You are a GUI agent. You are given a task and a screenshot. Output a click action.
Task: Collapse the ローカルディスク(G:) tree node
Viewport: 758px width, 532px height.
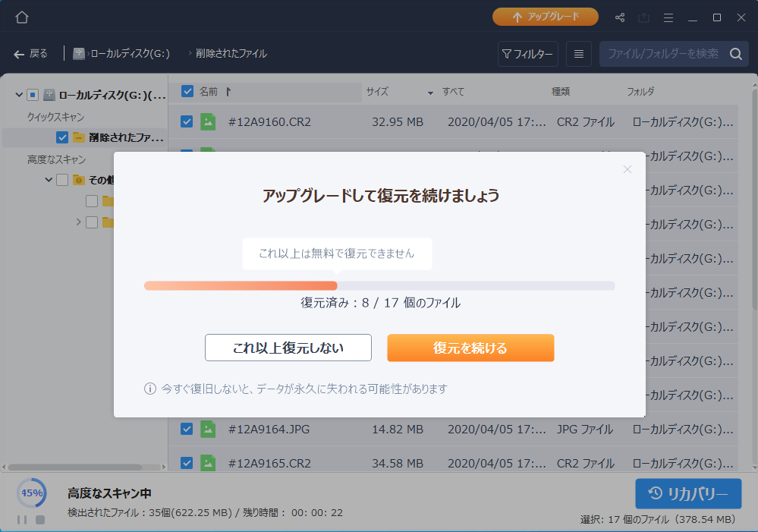click(18, 95)
